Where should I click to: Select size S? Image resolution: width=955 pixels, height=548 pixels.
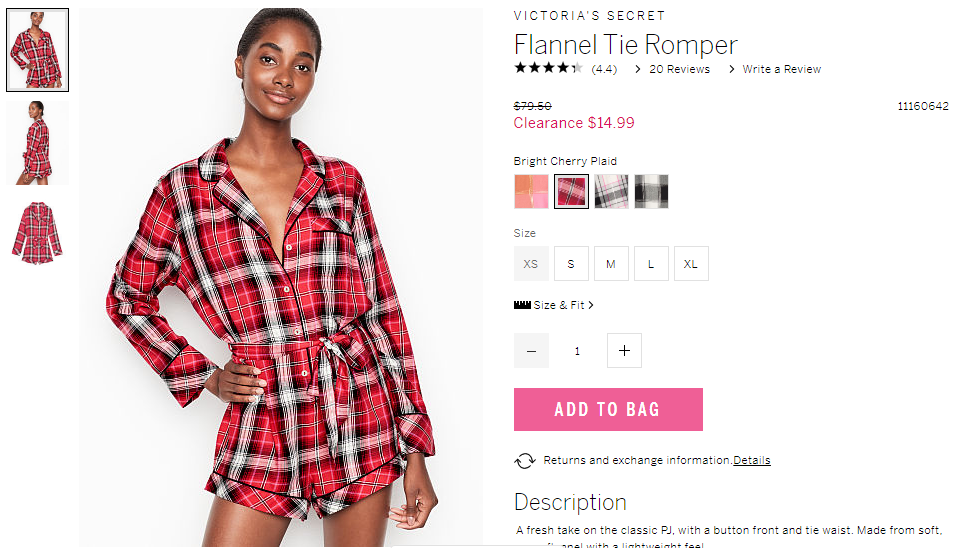[x=571, y=264]
